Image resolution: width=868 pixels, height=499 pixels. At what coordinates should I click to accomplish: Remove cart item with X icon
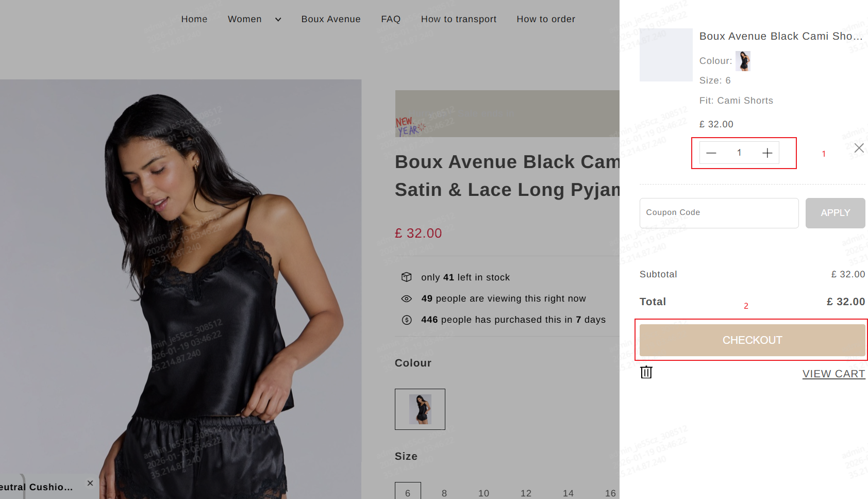click(x=859, y=148)
